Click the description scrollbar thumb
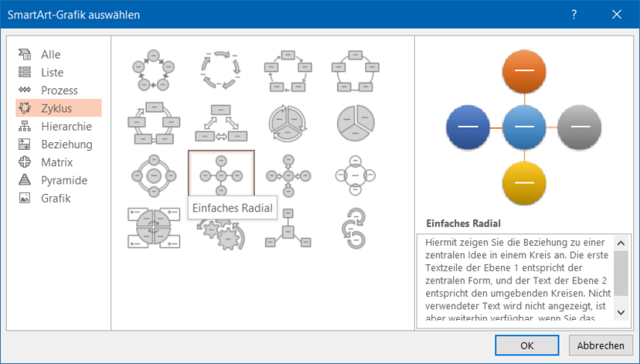This screenshot has height=364, width=640. coord(621,273)
